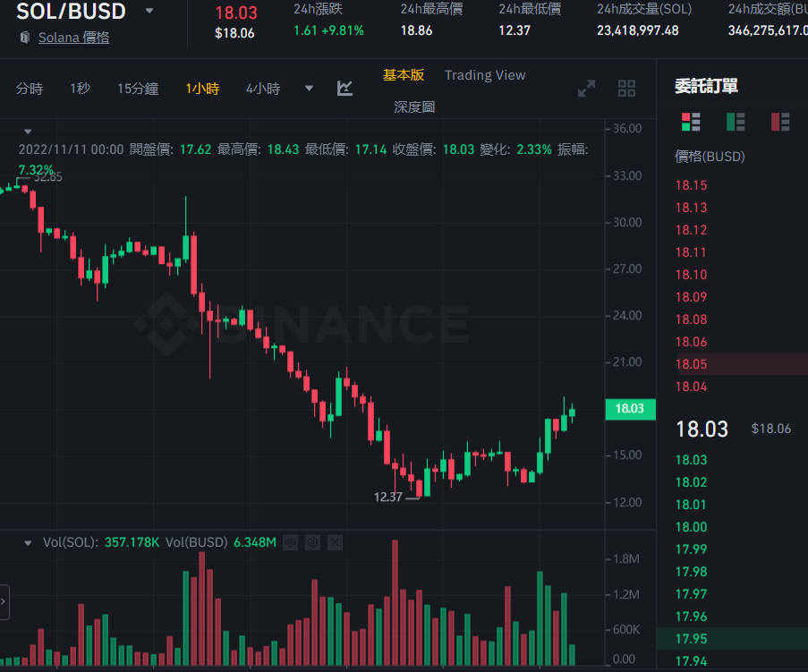Click the 18.01 buy order price
808x672 pixels.
coord(691,505)
